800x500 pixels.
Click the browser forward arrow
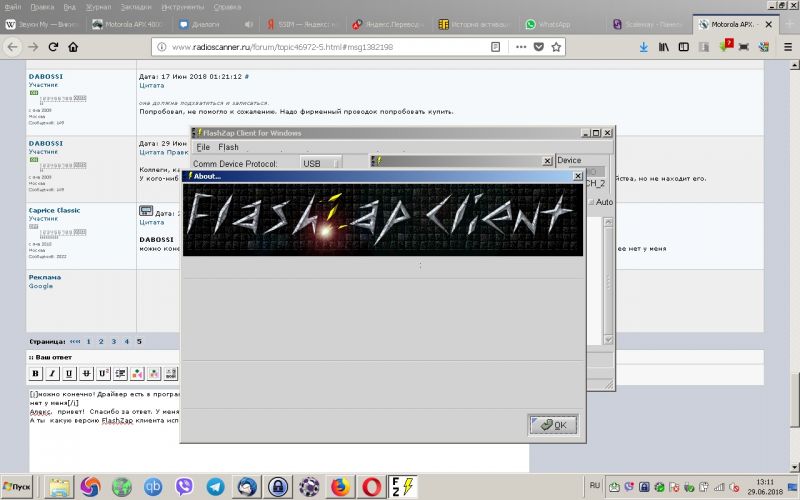click(x=33, y=47)
